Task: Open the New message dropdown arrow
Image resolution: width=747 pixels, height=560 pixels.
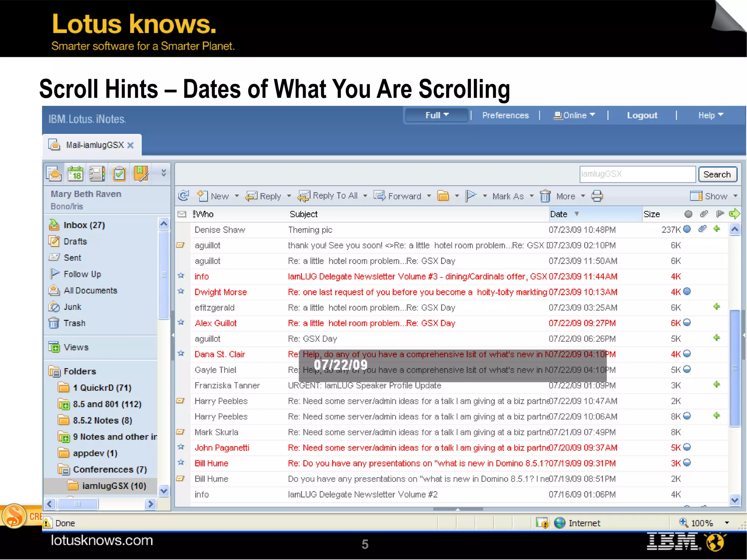Action: (x=237, y=196)
